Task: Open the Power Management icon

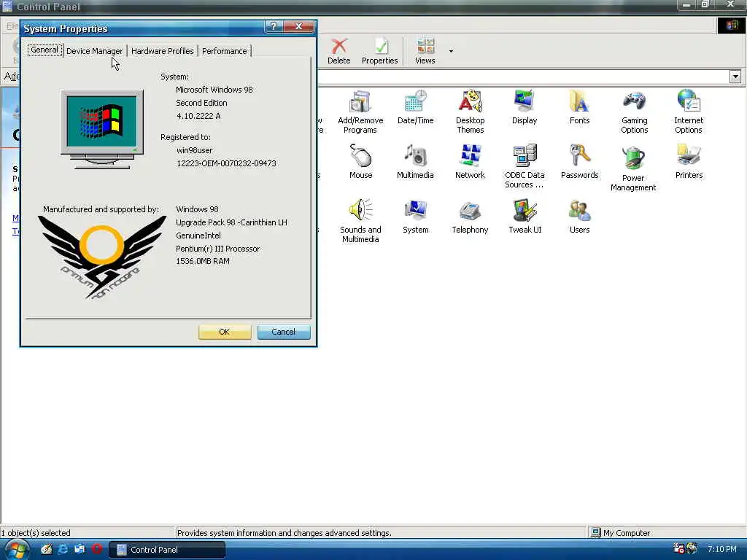Action: (x=633, y=168)
